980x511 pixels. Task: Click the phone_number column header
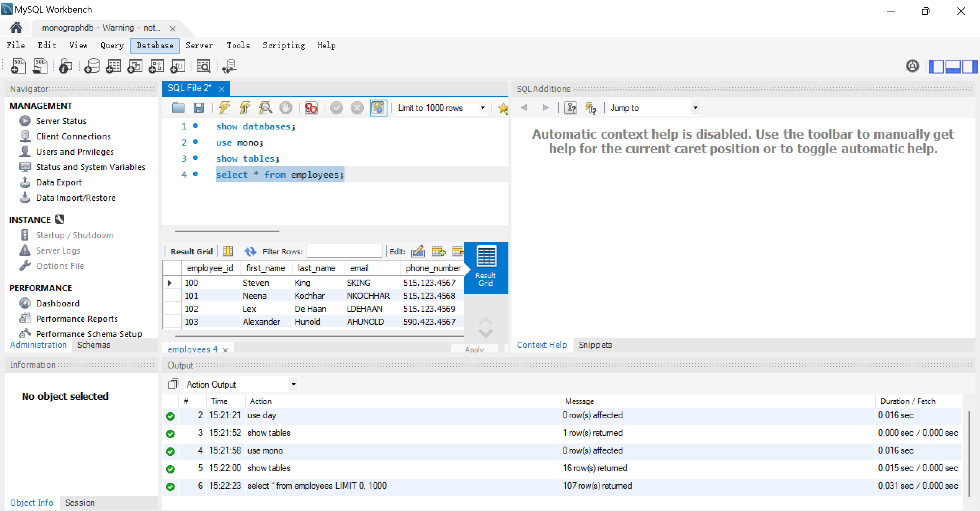click(433, 268)
